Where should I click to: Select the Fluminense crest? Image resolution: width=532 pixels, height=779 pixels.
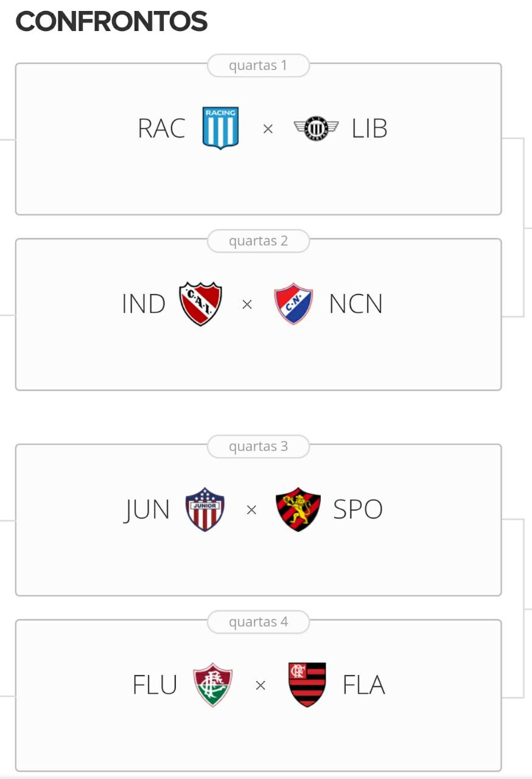212,685
